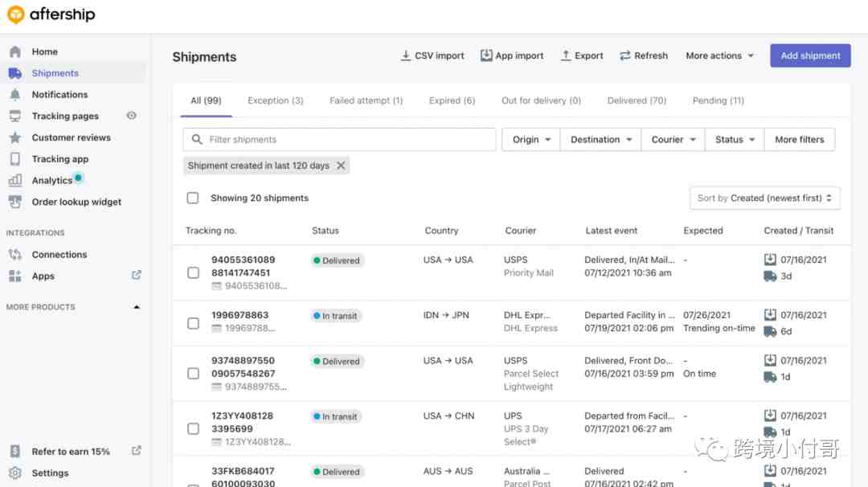This screenshot has width=868, height=487.
Task: Switch to the Exception (3) tab
Action: [276, 100]
